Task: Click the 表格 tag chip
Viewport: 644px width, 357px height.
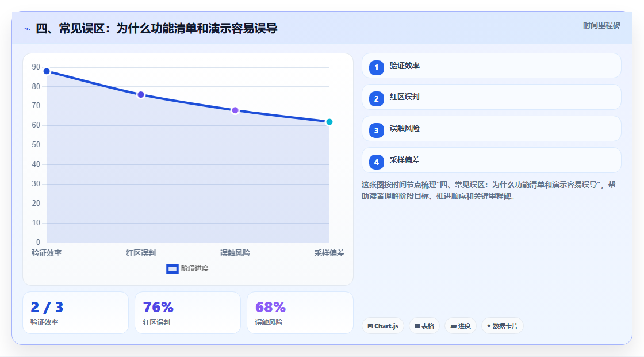Action: (x=424, y=326)
